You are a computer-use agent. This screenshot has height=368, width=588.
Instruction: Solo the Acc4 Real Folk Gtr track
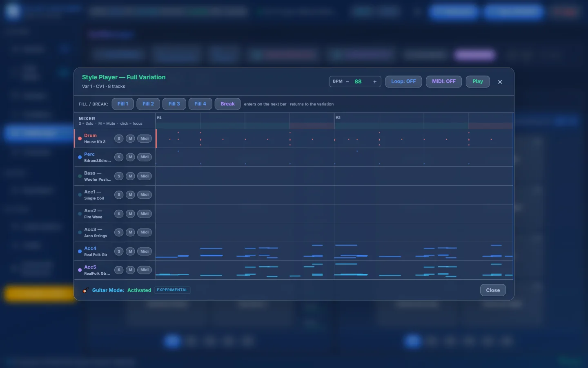click(119, 251)
